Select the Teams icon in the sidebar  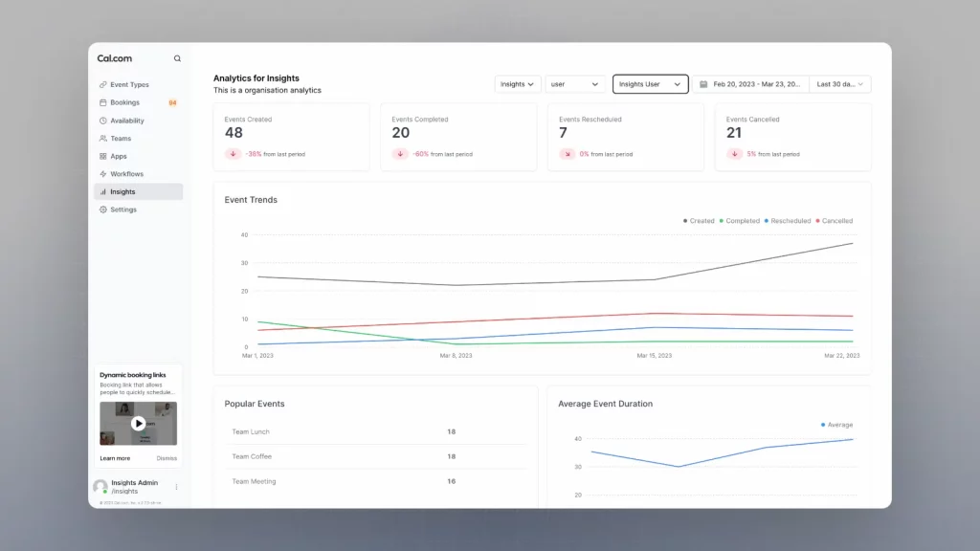click(x=102, y=138)
